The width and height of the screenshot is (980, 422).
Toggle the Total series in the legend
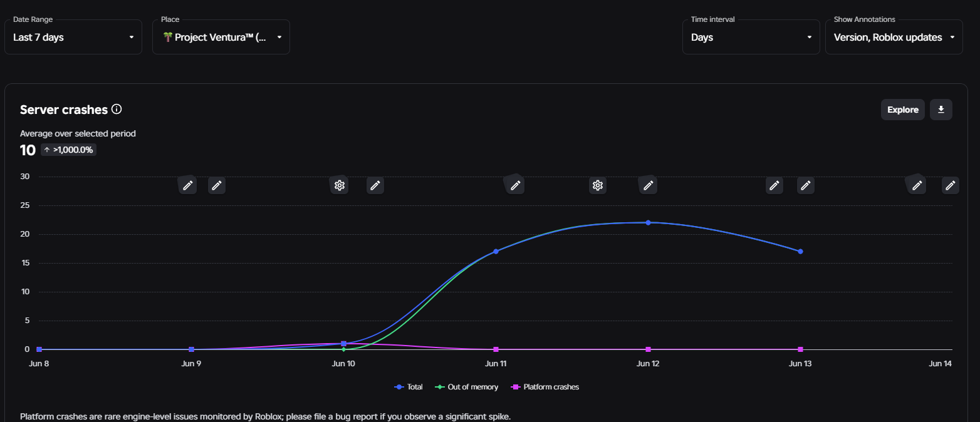coord(409,387)
